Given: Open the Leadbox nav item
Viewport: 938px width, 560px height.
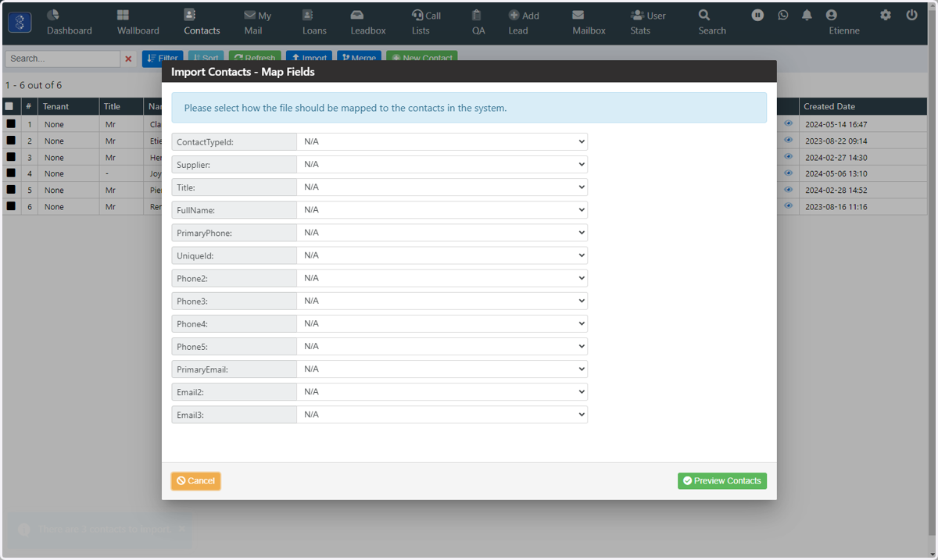Looking at the screenshot, I should pyautogui.click(x=367, y=23).
